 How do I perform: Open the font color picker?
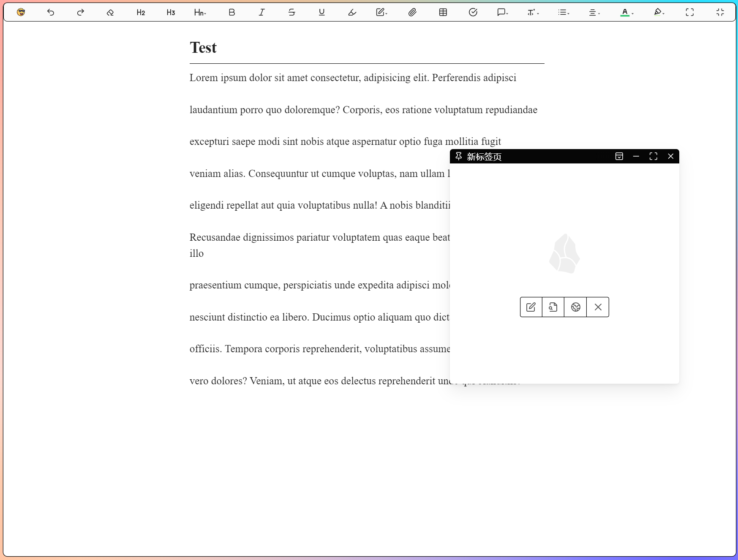tap(626, 12)
